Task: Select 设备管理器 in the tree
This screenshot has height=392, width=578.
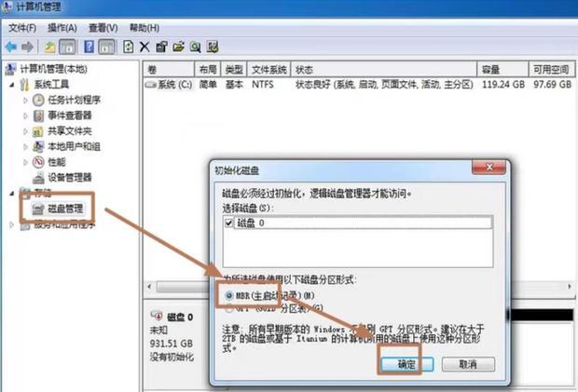Action: tap(70, 177)
